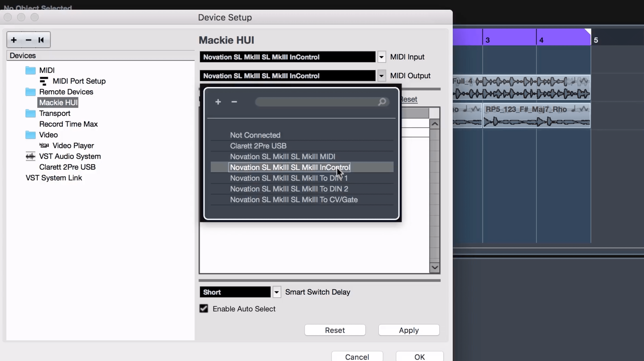The height and width of the screenshot is (361, 644).
Task: Select the Transport folder icon
Action: point(30,113)
